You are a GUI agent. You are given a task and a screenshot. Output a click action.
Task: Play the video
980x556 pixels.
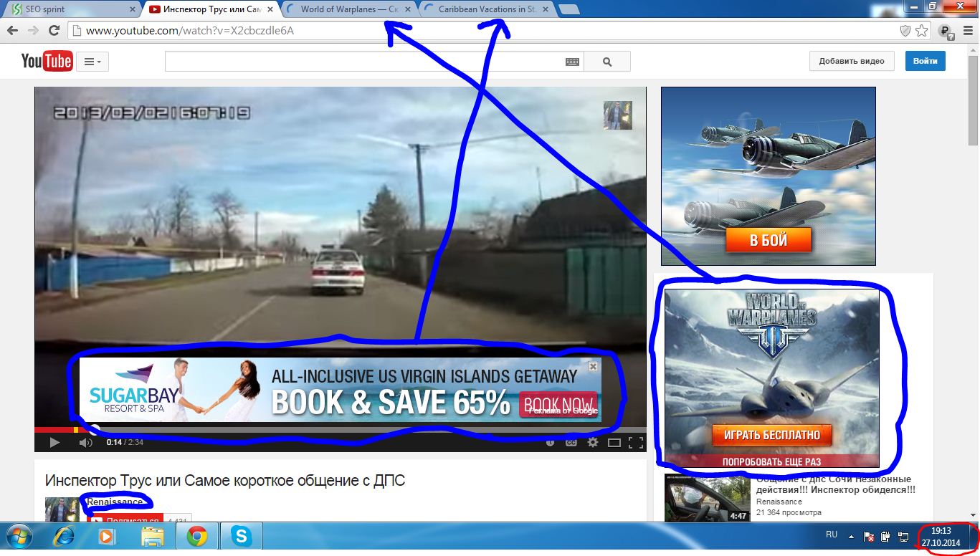(54, 442)
